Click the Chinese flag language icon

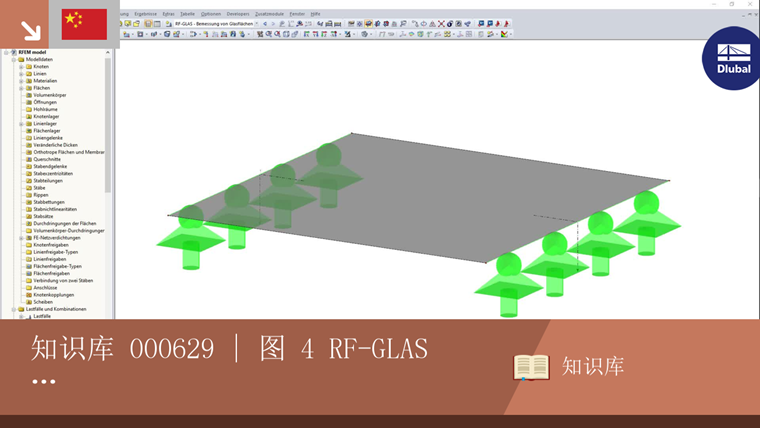click(x=84, y=24)
